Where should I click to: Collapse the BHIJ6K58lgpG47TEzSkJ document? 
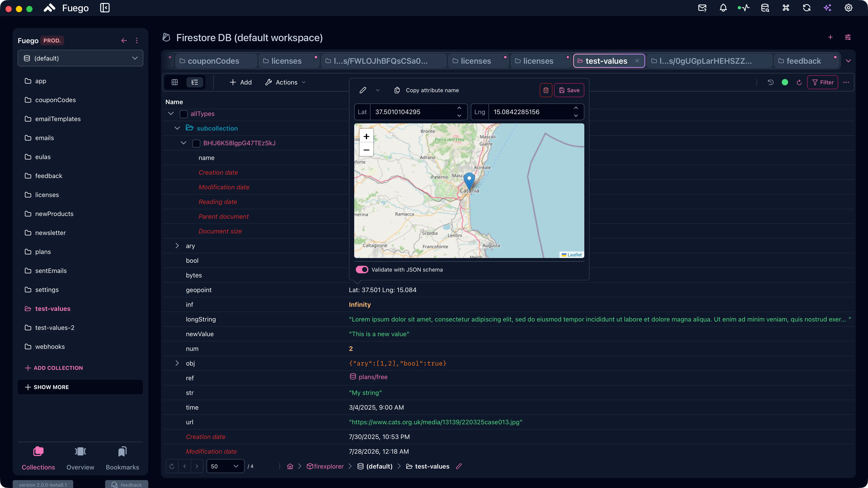click(x=184, y=143)
